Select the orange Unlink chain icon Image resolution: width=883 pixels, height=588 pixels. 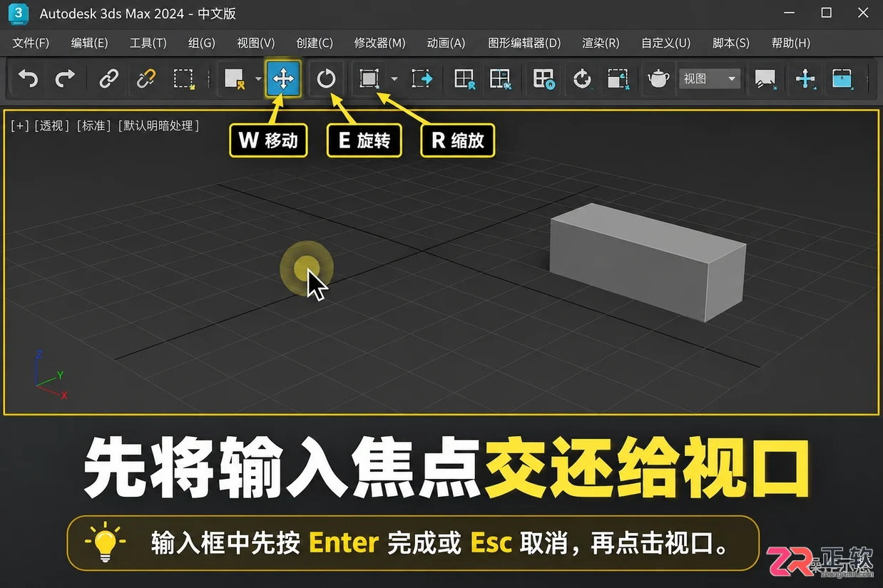146,78
